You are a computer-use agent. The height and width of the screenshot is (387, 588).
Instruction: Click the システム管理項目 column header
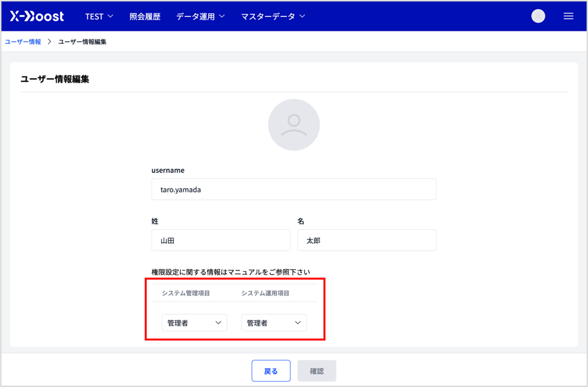tap(186, 293)
